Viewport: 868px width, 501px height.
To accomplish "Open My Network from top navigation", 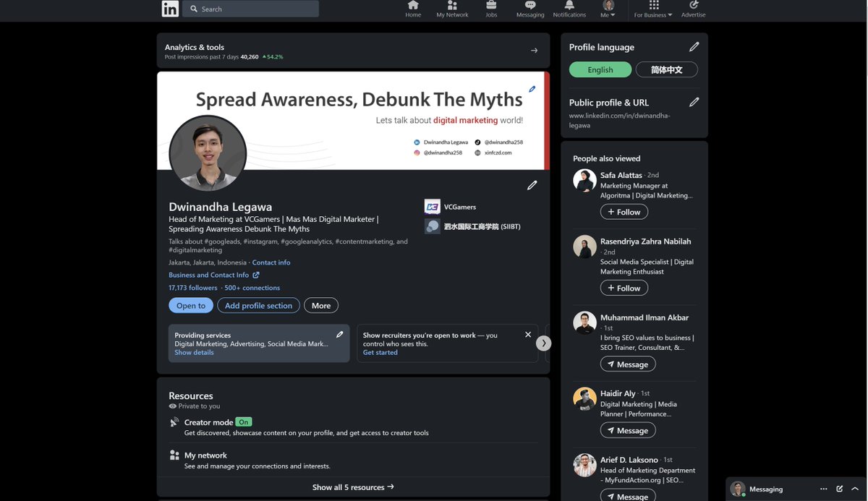I will (x=452, y=9).
